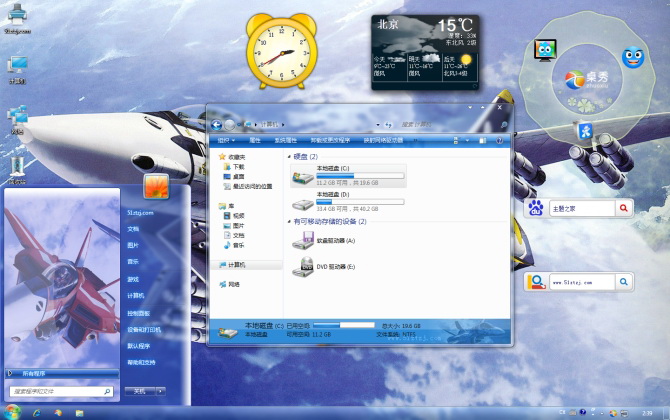Open Devices and Printers from Start menu
Screen dimensions: 670x420
tap(144, 329)
